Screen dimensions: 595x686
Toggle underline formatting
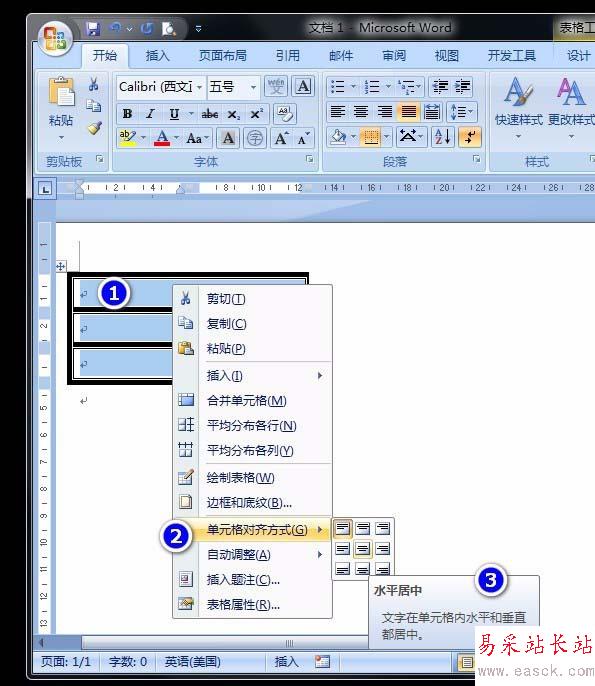point(174,114)
